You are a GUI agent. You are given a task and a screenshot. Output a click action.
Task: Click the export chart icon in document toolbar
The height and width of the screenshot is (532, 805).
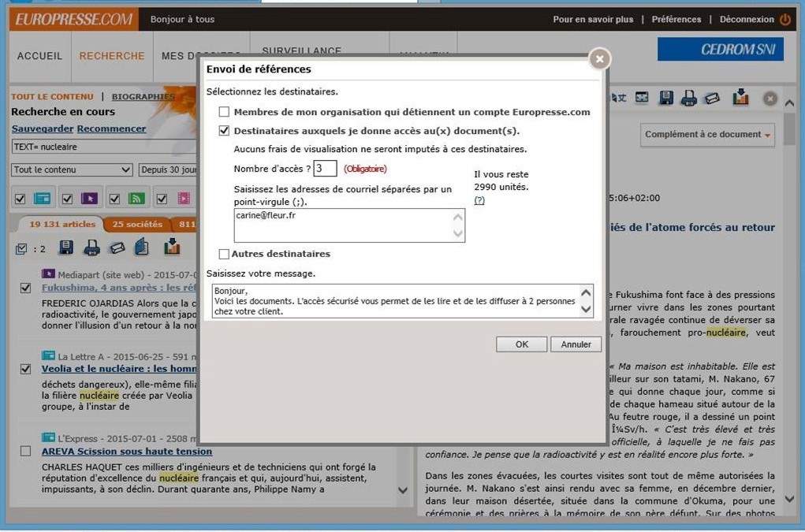click(x=740, y=97)
